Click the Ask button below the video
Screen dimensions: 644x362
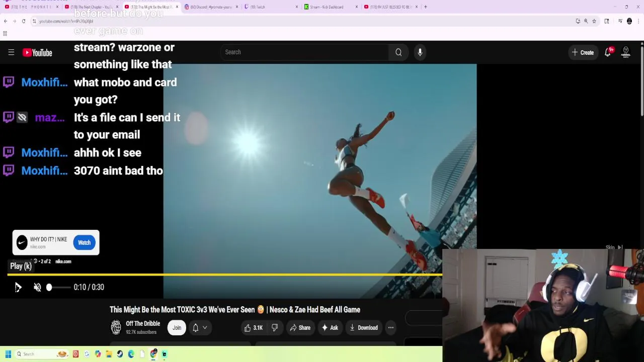330,328
